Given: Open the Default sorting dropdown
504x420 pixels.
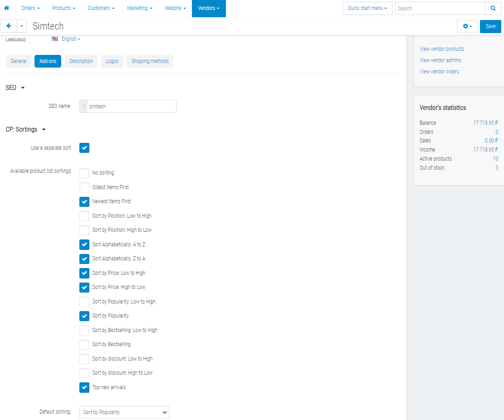Looking at the screenshot, I should click(124, 412).
